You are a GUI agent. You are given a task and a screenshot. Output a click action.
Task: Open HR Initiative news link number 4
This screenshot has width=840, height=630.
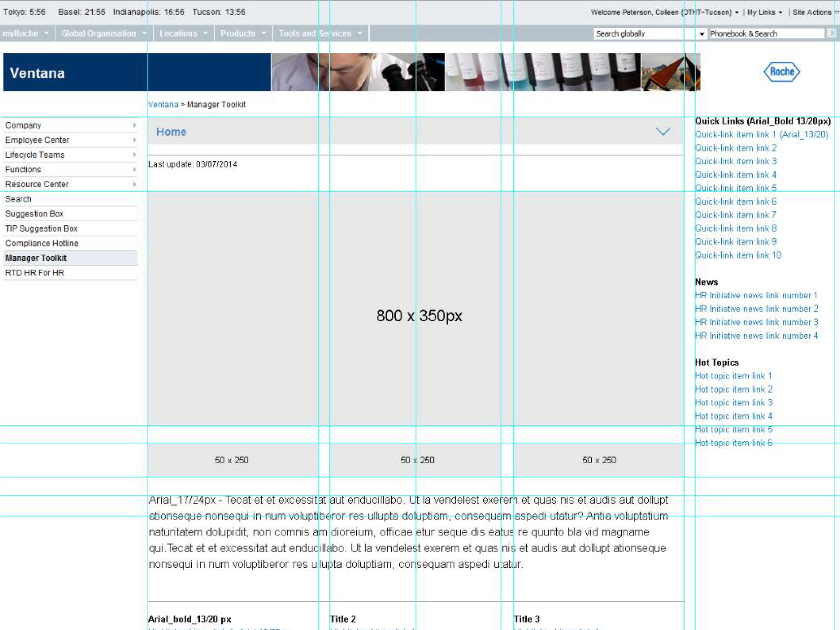pyautogui.click(x=756, y=336)
